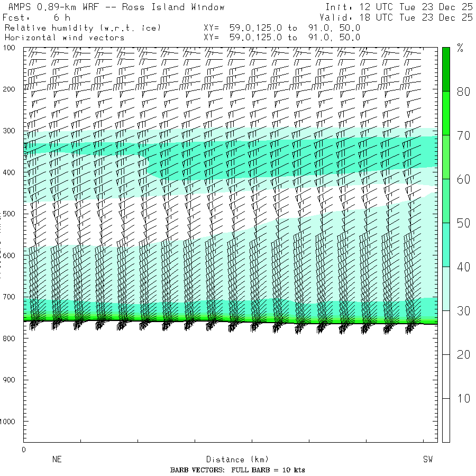Click the Relative humidity (w.r.t. ice) label

click(82, 28)
